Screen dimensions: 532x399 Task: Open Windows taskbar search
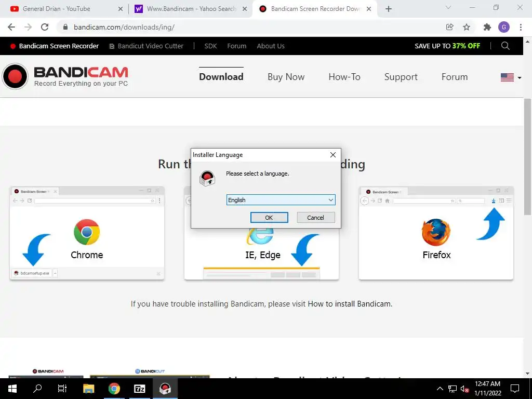pos(37,389)
